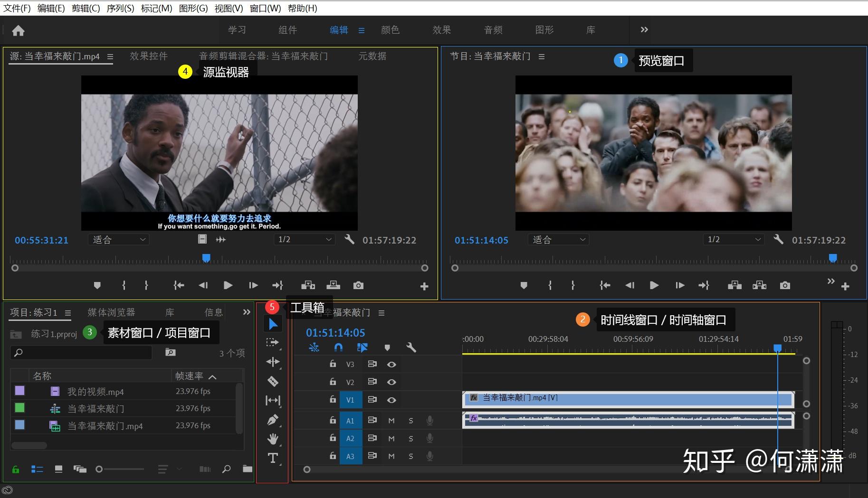Open Program monitor resolution dropdown 1/2
868x498 pixels.
click(733, 240)
